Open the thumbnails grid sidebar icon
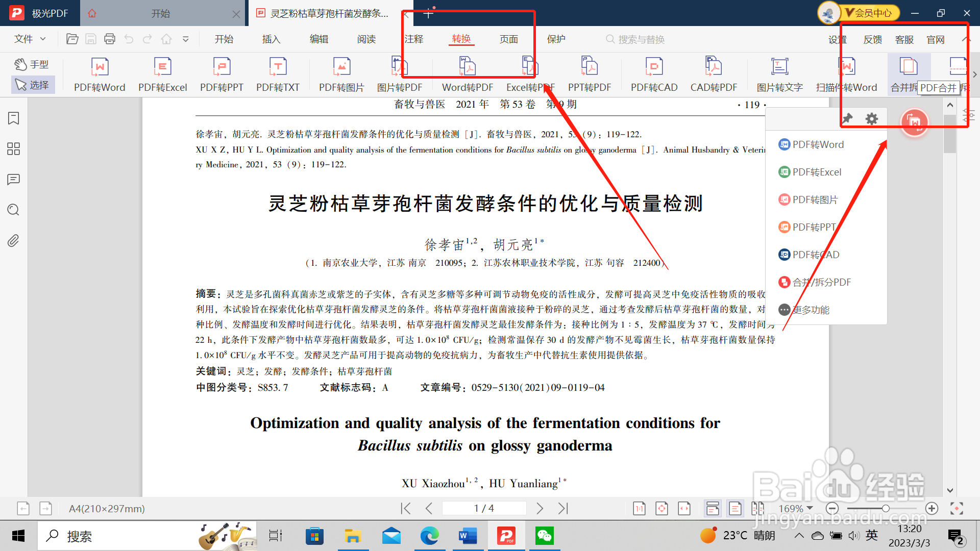This screenshot has width=980, height=551. [14, 149]
